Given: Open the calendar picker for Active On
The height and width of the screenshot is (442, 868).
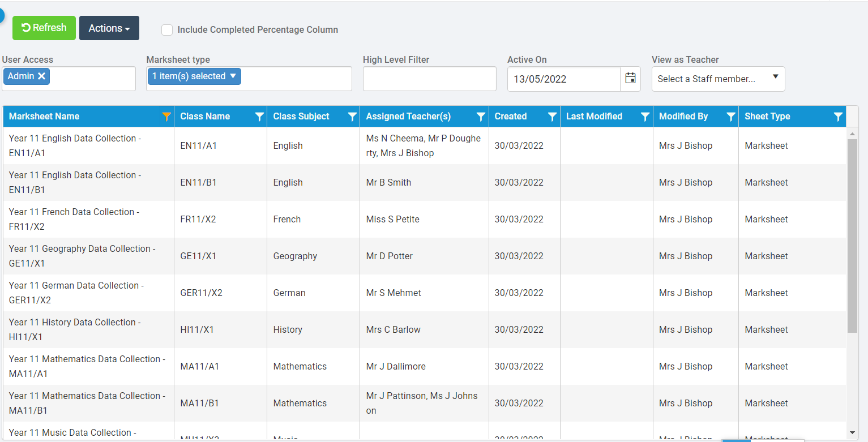Looking at the screenshot, I should point(630,79).
